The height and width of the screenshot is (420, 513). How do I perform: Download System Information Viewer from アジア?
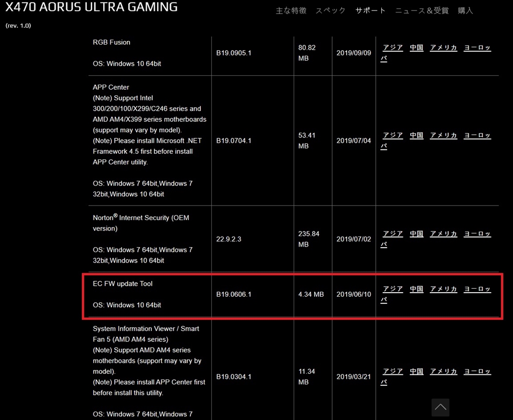point(393,371)
